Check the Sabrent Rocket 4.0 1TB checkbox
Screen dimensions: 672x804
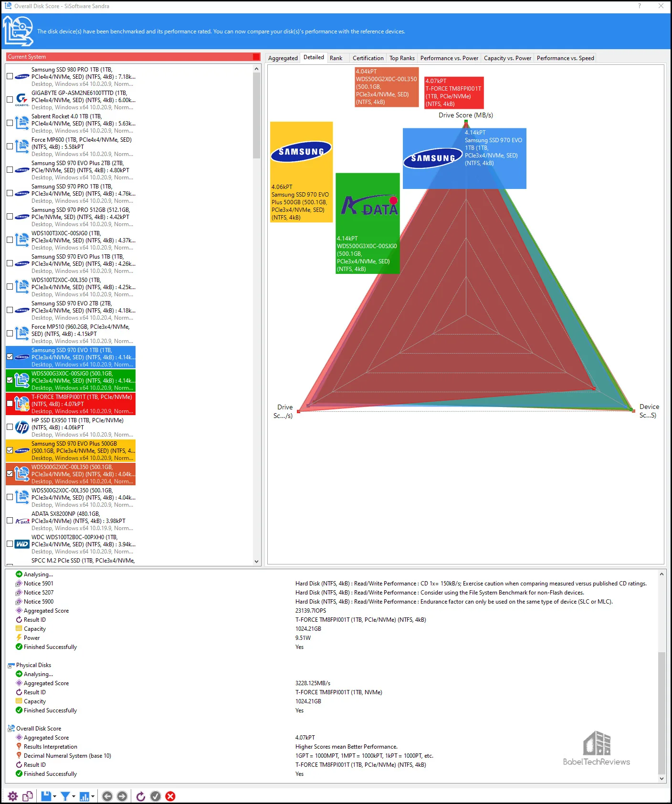10,123
